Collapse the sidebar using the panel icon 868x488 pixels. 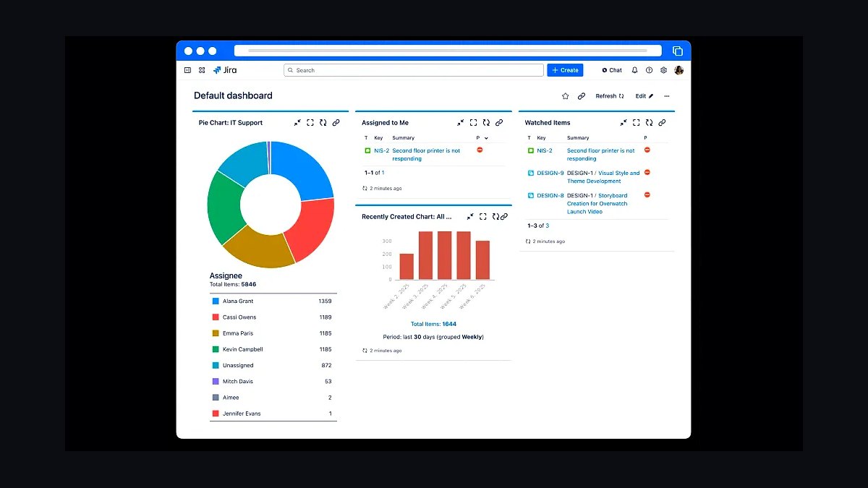tap(187, 70)
